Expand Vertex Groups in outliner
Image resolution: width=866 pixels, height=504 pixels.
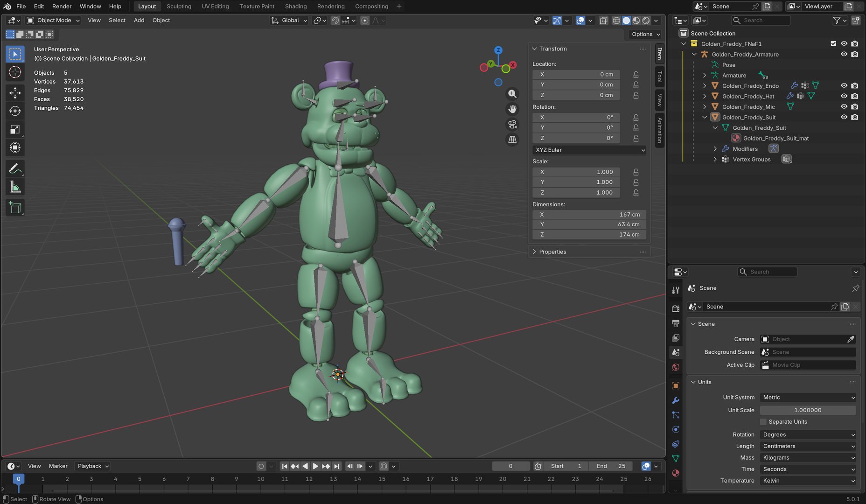click(x=715, y=160)
